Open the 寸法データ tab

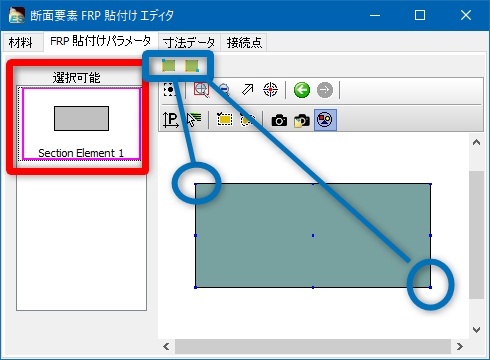pyautogui.click(x=189, y=42)
